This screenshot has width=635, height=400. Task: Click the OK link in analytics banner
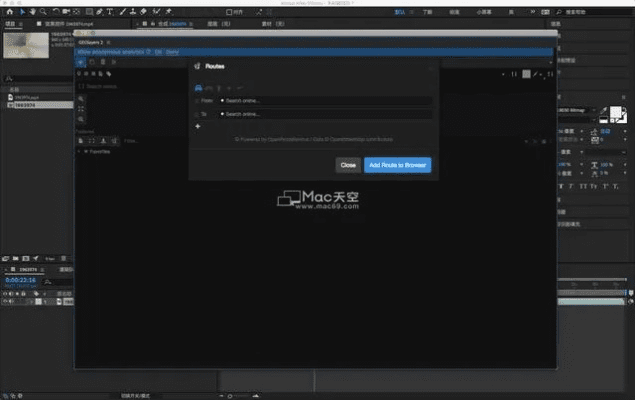pyautogui.click(x=157, y=50)
